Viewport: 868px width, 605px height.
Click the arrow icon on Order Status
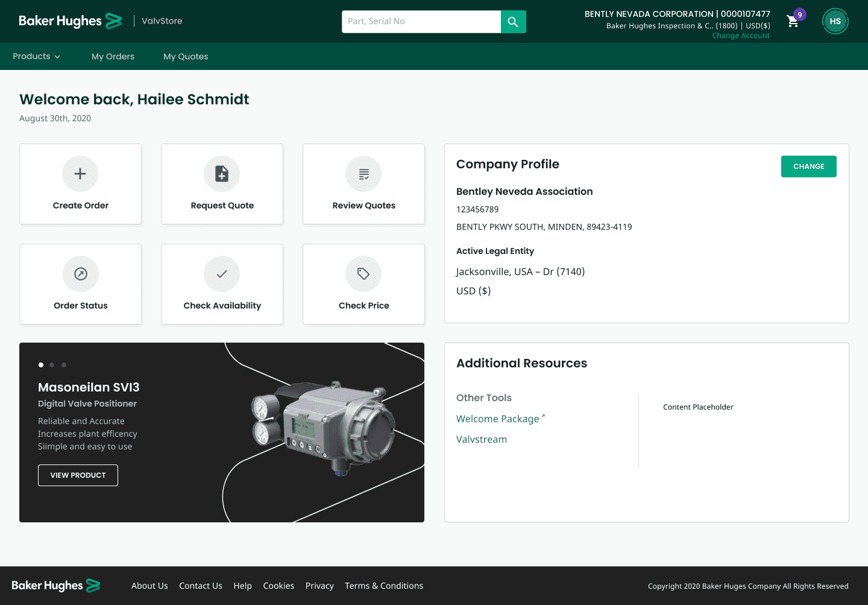pos(80,274)
